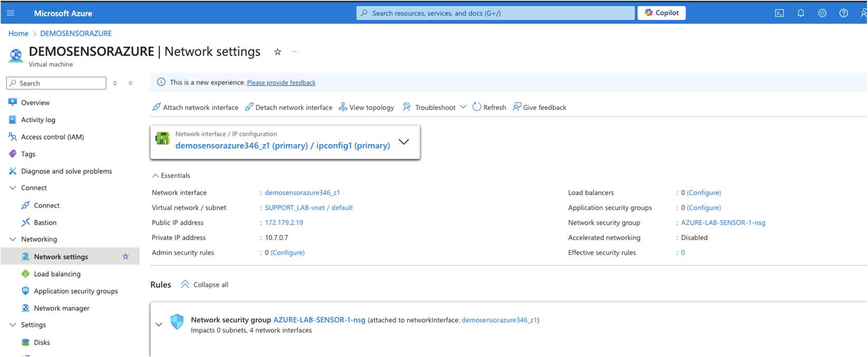This screenshot has height=357, width=868.
Task: Focus the sidebar Search box
Action: click(57, 83)
